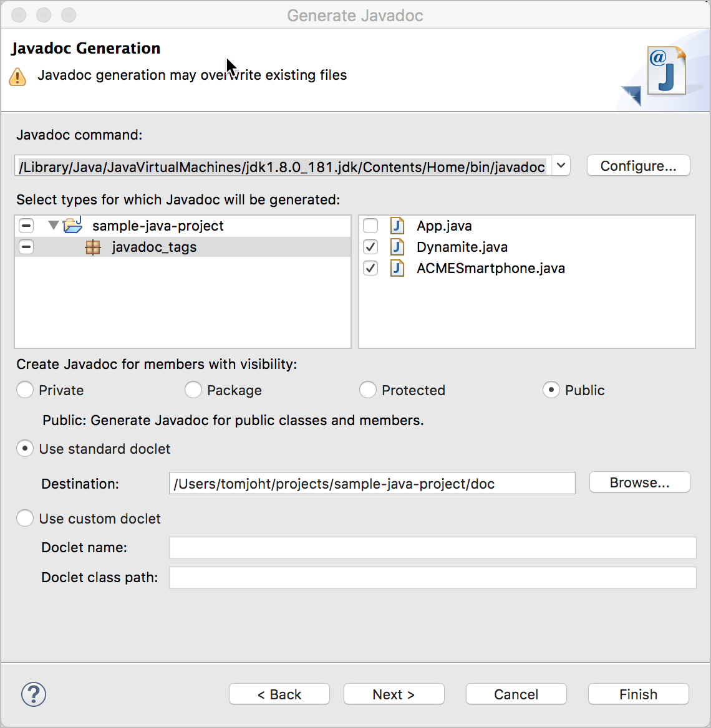
Task: Click inside the Doclet name input field
Action: [x=430, y=547]
